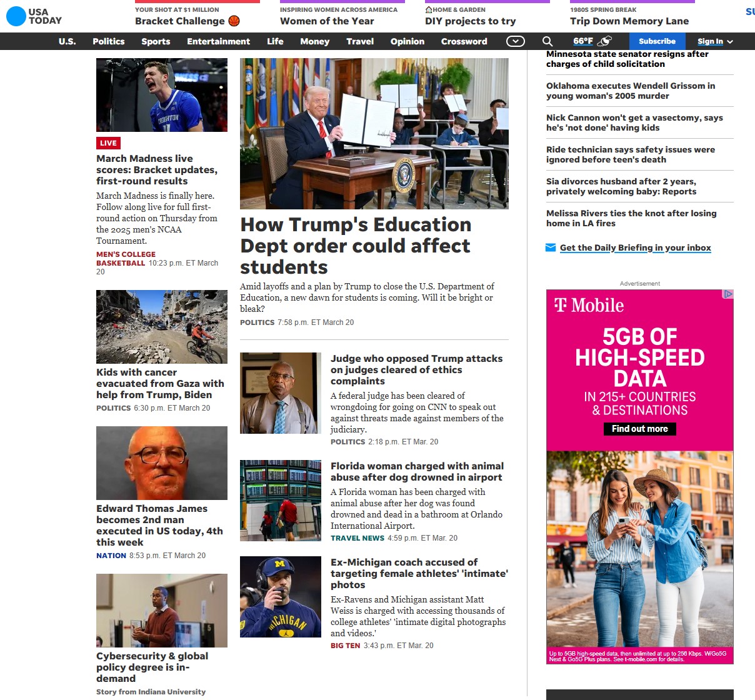Click MEN'S COLLEGE BASKETBALL category tag
The height and width of the screenshot is (700, 755).
126,259
